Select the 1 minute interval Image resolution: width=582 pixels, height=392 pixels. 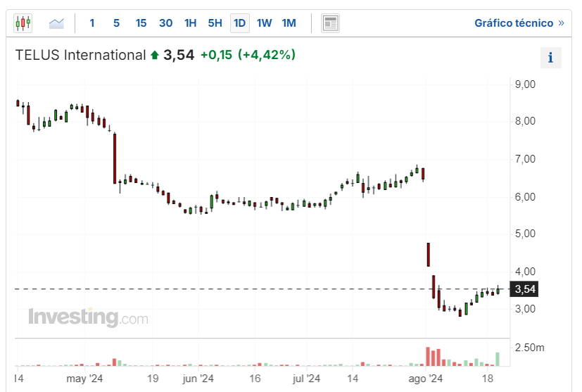[x=91, y=23]
